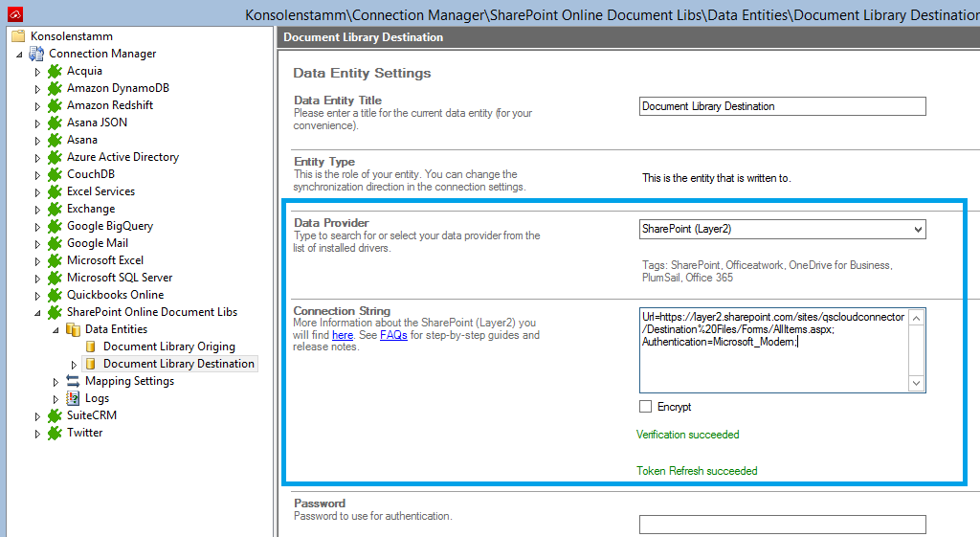
Task: Expand the Mapping Settings tree node
Action: pos(56,382)
